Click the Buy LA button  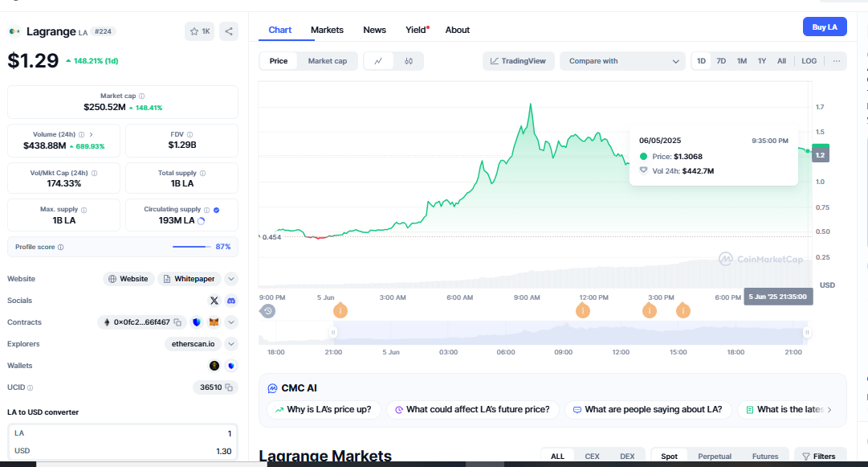click(x=825, y=27)
